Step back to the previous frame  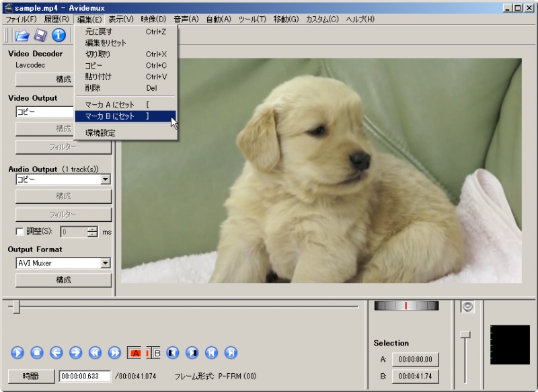(x=56, y=352)
